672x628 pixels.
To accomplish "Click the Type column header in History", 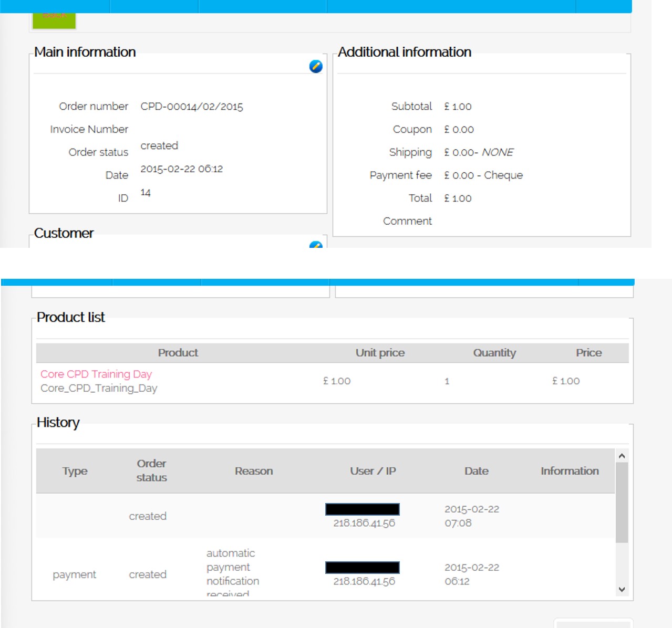I will click(75, 471).
